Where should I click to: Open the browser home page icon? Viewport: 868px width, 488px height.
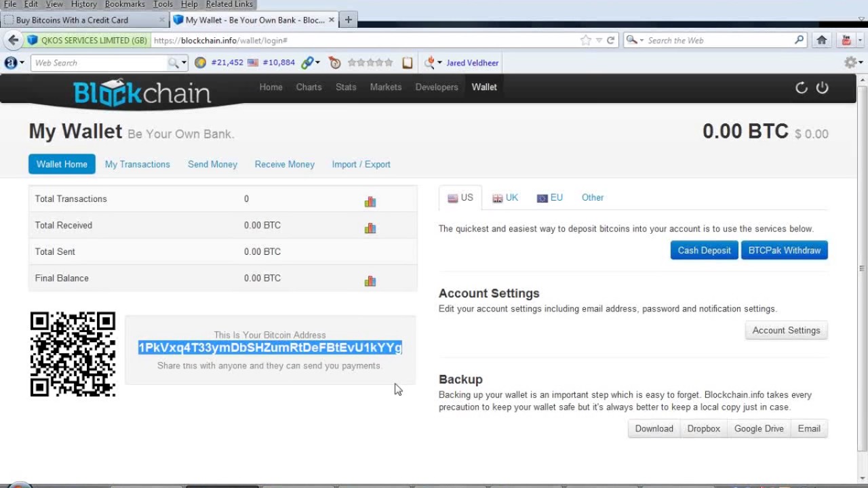822,40
